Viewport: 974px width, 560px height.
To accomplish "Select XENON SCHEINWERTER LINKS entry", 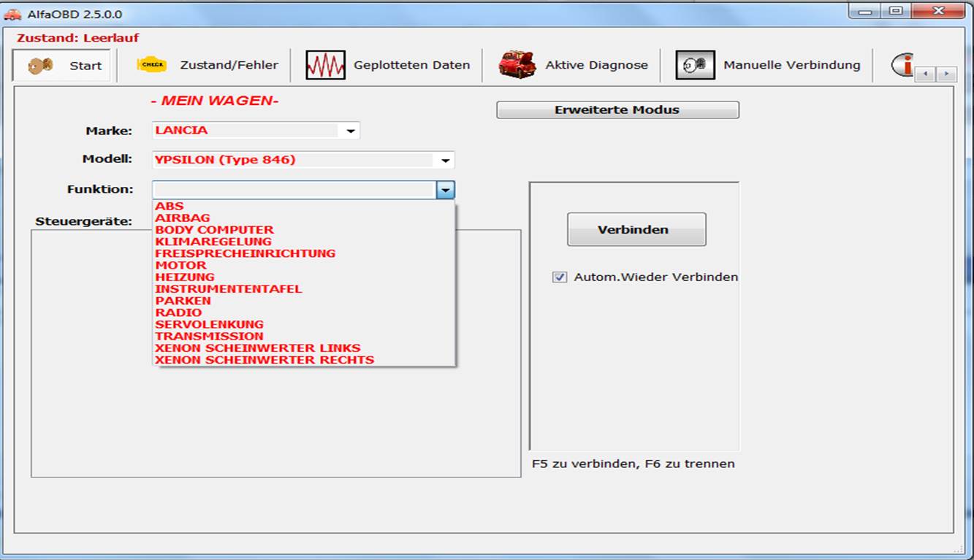I will tap(257, 348).
